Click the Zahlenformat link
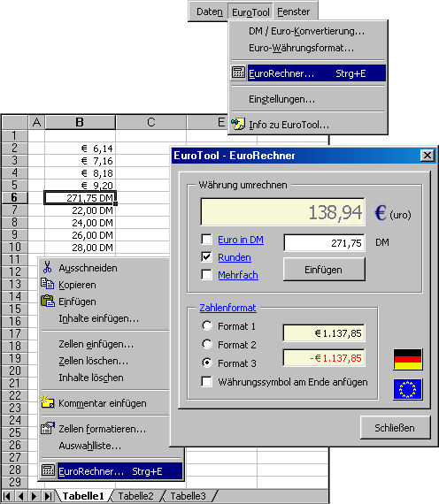The height and width of the screenshot is (504, 439). point(227,308)
